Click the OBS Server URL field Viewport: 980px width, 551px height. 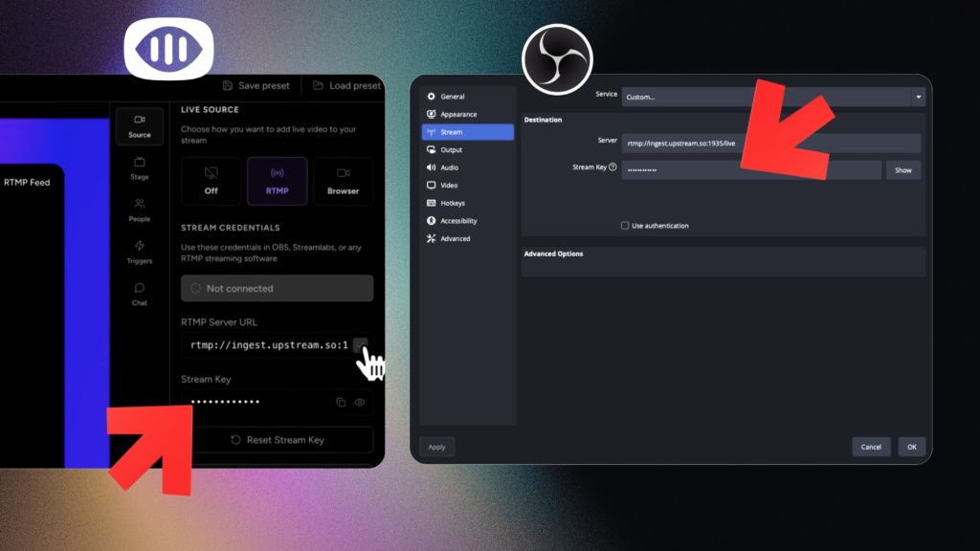pos(770,143)
